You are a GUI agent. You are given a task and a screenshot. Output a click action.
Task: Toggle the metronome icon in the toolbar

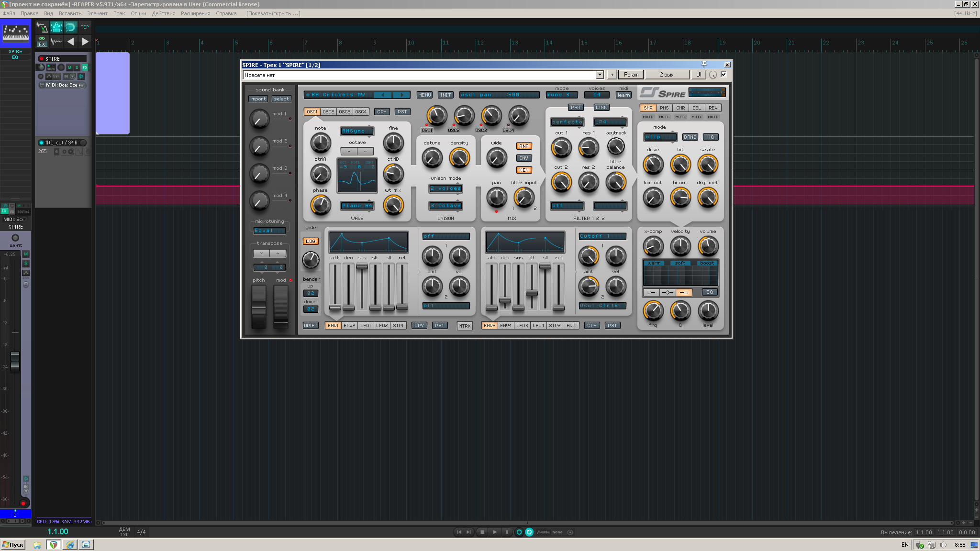(42, 27)
